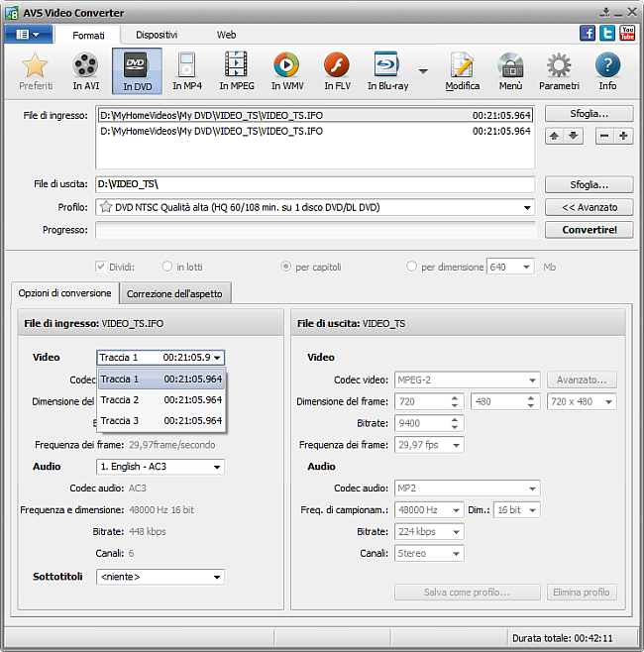Open the Modifica edit tool
Image resolution: width=644 pixels, height=652 pixels.
click(462, 71)
